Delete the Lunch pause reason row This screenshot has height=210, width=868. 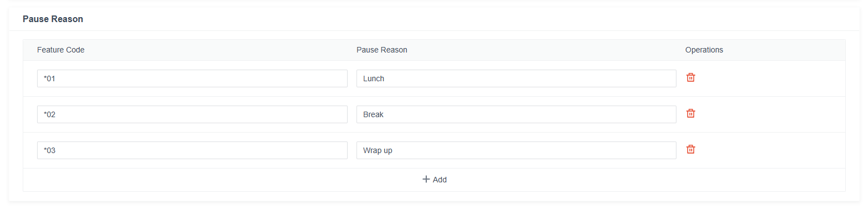click(690, 78)
